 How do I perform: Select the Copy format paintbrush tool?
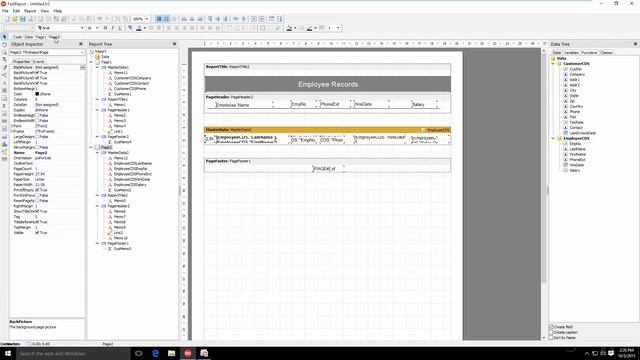click(x=4, y=67)
